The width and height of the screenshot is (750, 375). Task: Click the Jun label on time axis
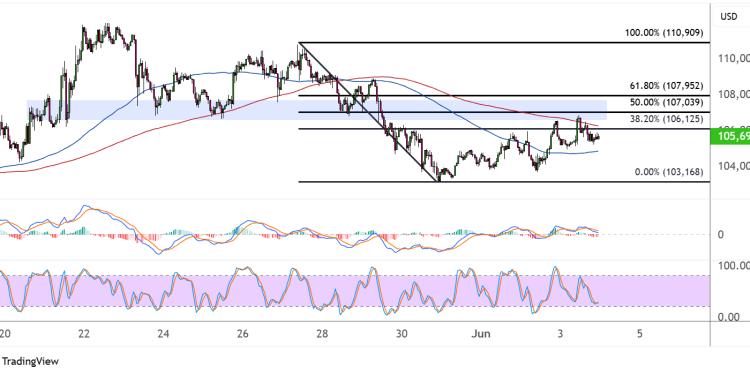[x=481, y=333]
